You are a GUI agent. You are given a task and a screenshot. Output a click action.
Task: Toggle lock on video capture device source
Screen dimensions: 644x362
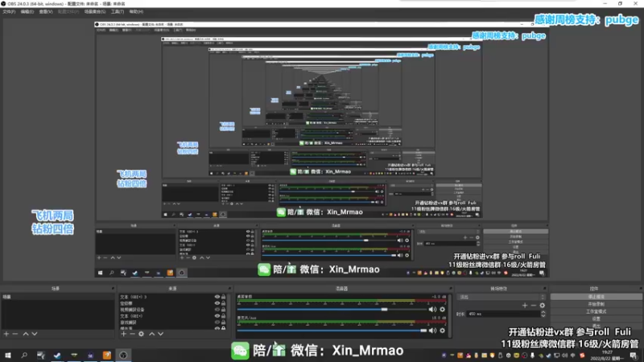pyautogui.click(x=224, y=310)
